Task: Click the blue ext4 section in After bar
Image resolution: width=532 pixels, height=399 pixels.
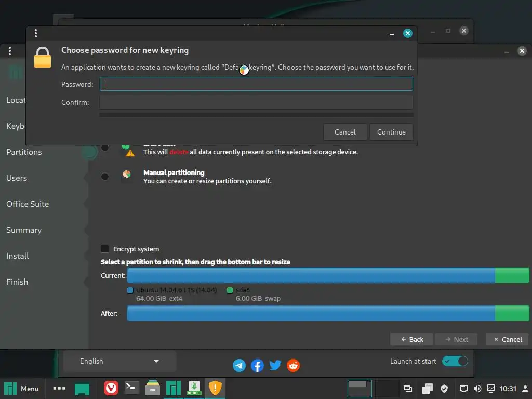Action: coord(311,313)
